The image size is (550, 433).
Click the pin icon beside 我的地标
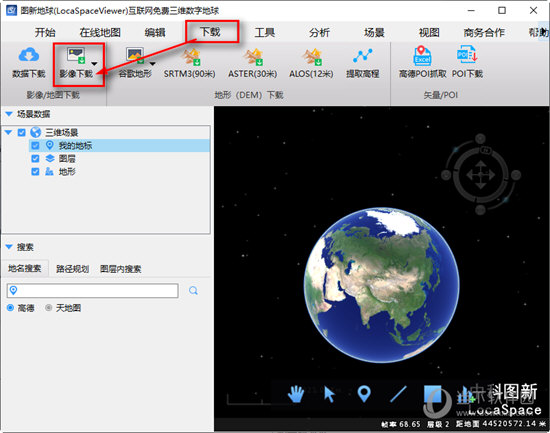(x=50, y=145)
